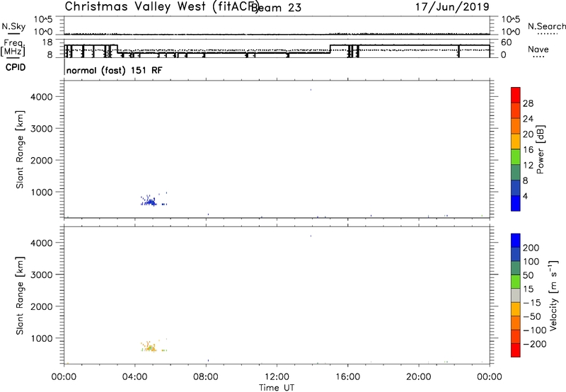566x392 pixels.
Task: Click the 28 label on power colorbar
Action: point(528,103)
